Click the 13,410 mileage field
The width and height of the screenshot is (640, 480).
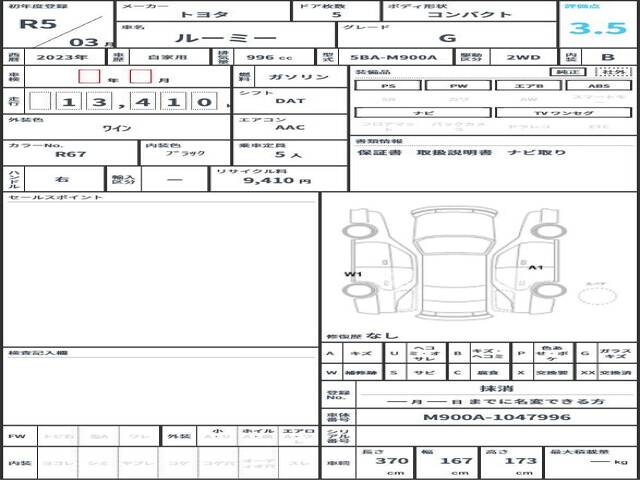tap(122, 101)
